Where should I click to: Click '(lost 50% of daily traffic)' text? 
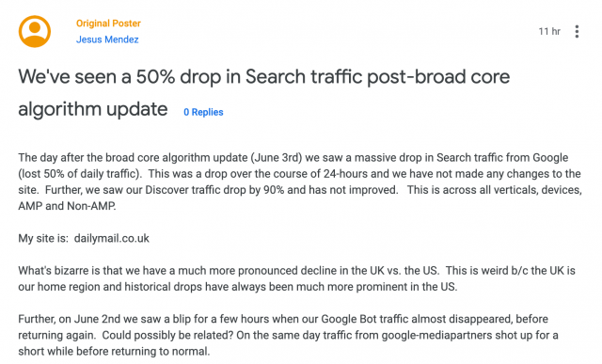point(80,174)
